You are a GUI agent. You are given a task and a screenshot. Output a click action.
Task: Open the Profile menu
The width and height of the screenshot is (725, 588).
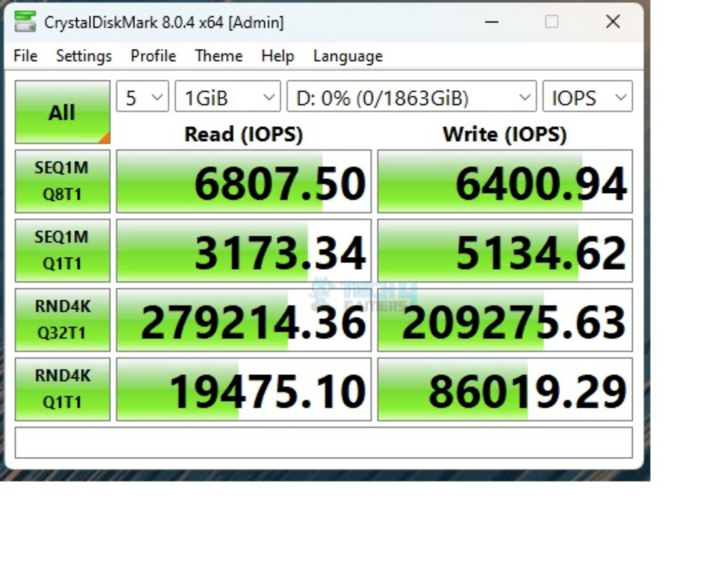(x=153, y=56)
